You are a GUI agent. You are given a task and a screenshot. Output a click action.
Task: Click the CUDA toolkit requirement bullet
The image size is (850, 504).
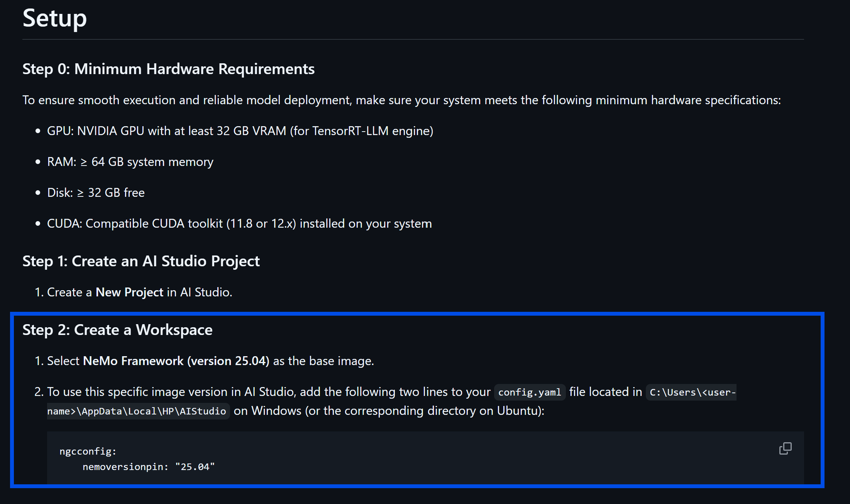pos(239,223)
